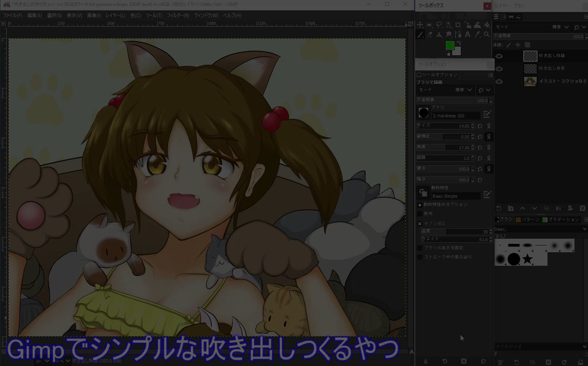The image size is (588, 366).
Task: Open tool options モード dropdown
Action: click(x=445, y=90)
